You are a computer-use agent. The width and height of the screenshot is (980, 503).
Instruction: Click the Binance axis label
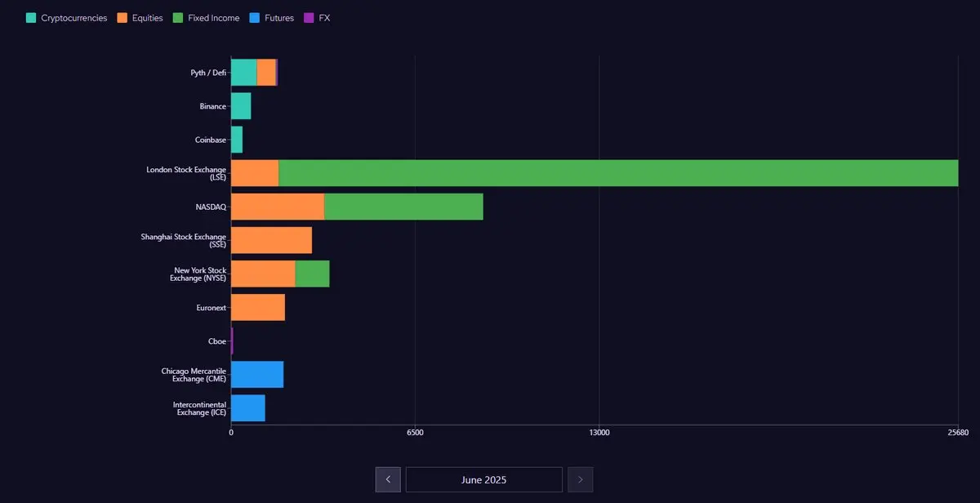coord(213,106)
